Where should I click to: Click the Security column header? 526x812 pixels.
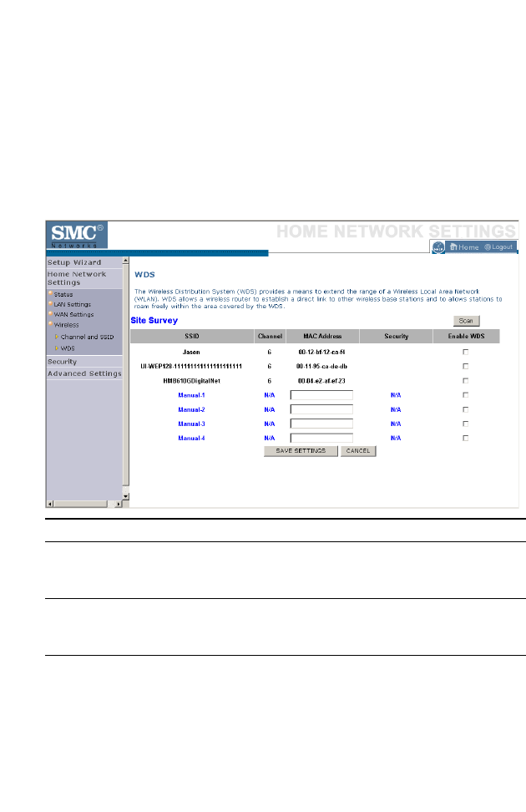pos(396,336)
